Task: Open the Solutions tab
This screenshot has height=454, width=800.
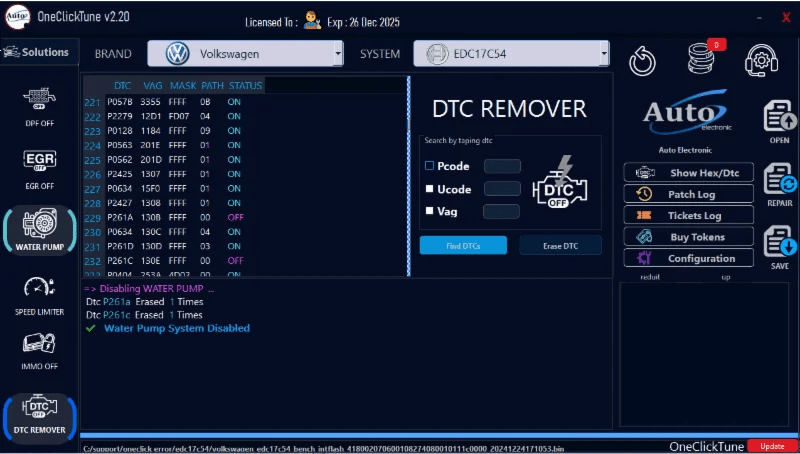Action: coord(40,52)
